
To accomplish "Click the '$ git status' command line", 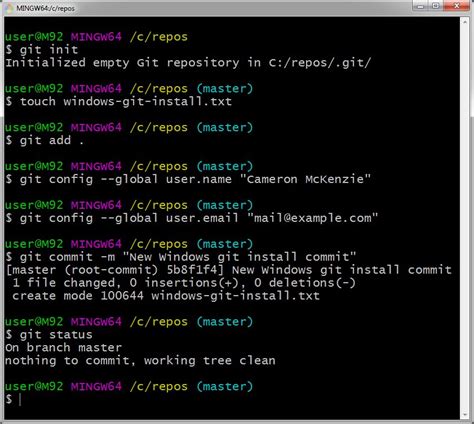I will coord(49,335).
